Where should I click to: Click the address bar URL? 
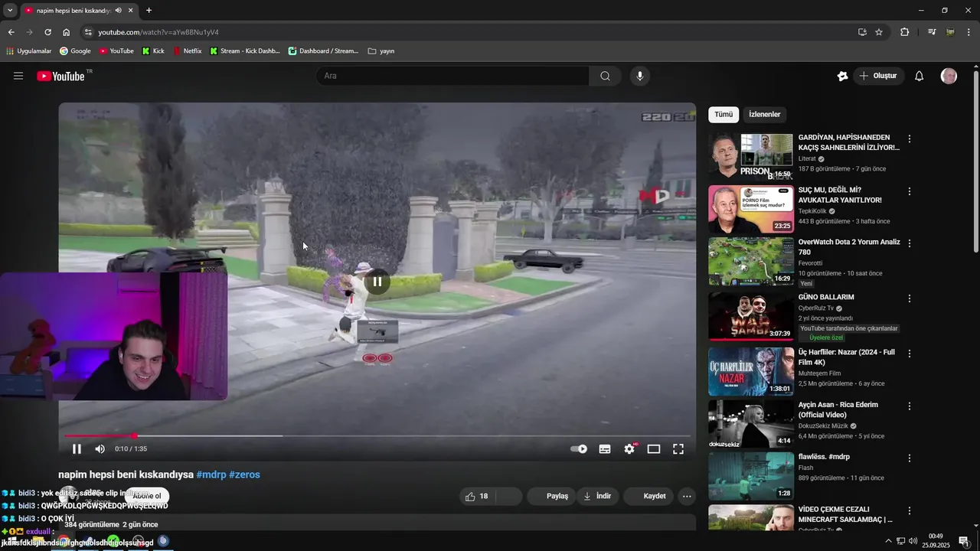pyautogui.click(x=158, y=32)
